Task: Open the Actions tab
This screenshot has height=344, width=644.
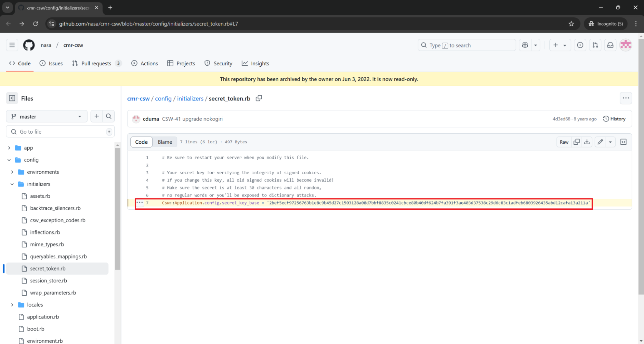Action: pyautogui.click(x=145, y=63)
